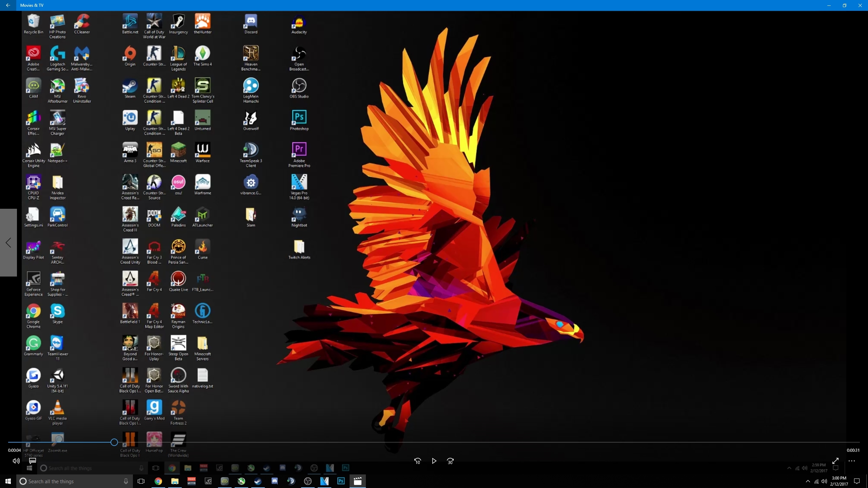This screenshot has width=868, height=488.
Task: Open Discord from the Windows taskbar
Action: pos(275,481)
